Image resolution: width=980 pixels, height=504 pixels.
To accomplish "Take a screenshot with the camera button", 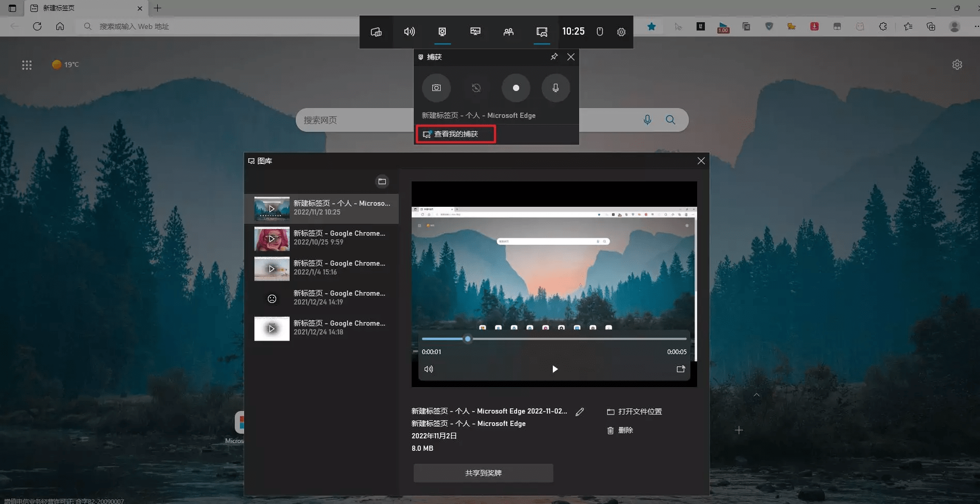I will coord(436,88).
